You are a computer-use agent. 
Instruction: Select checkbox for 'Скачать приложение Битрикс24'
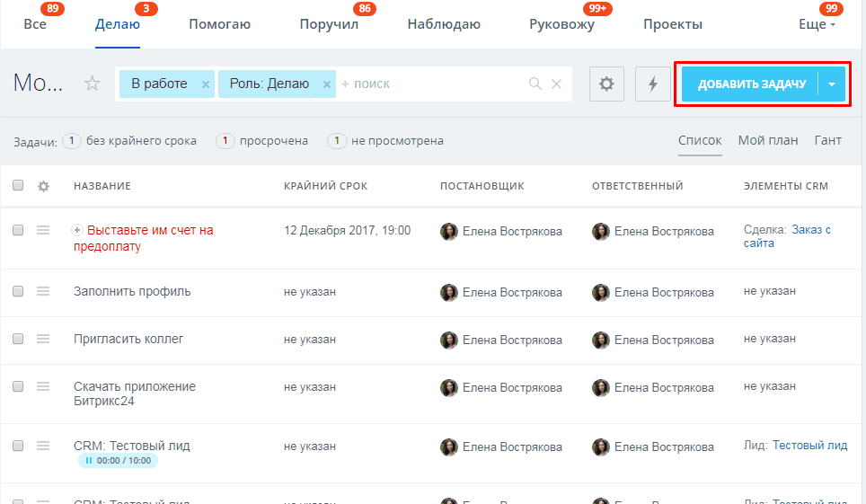click(18, 386)
